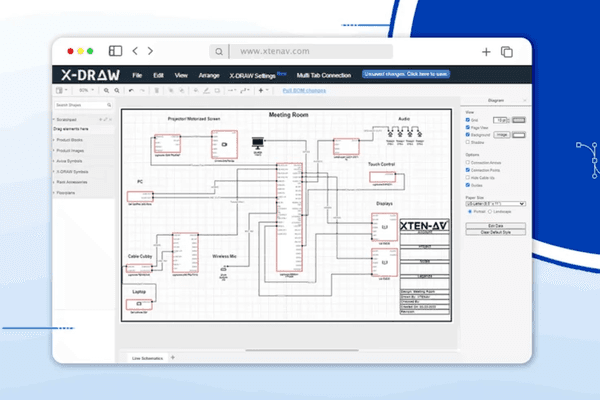
Task: Expand the Avixa Symbols section
Action: coord(68,161)
